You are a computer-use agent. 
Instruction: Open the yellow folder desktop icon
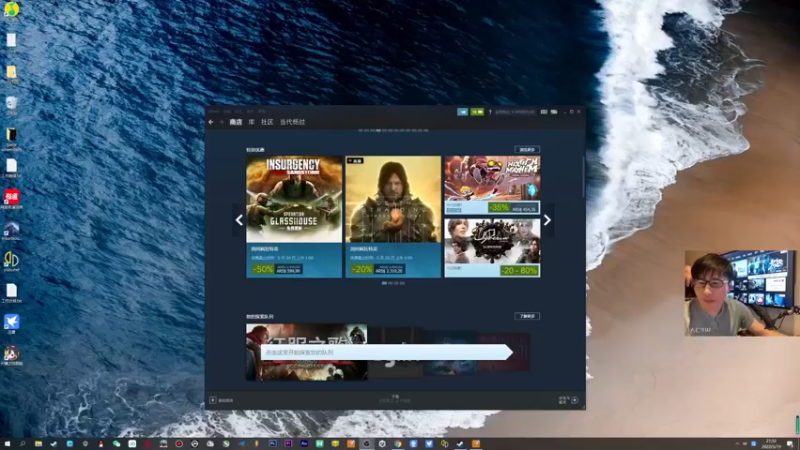click(11, 74)
